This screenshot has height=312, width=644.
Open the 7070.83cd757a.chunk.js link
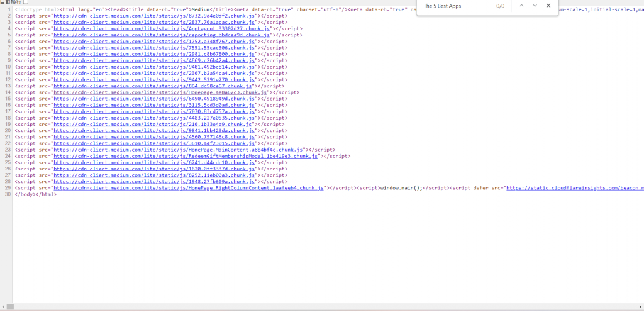click(x=155, y=111)
